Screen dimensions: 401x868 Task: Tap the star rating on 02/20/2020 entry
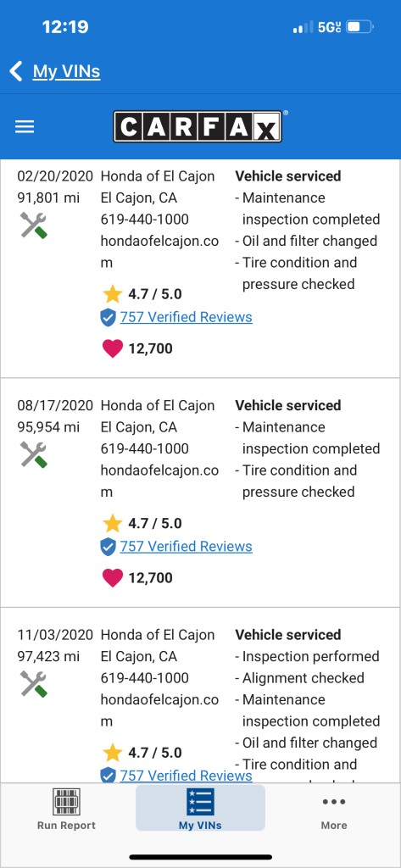point(142,294)
